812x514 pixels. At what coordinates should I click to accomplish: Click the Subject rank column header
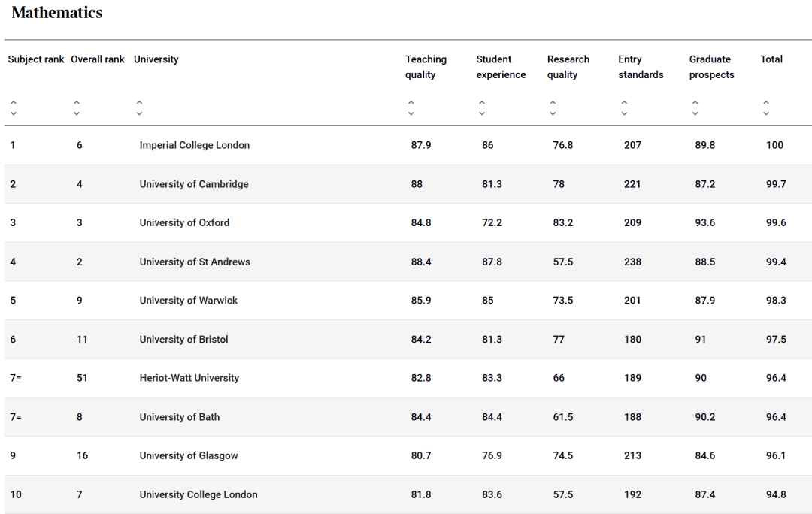pyautogui.click(x=36, y=59)
